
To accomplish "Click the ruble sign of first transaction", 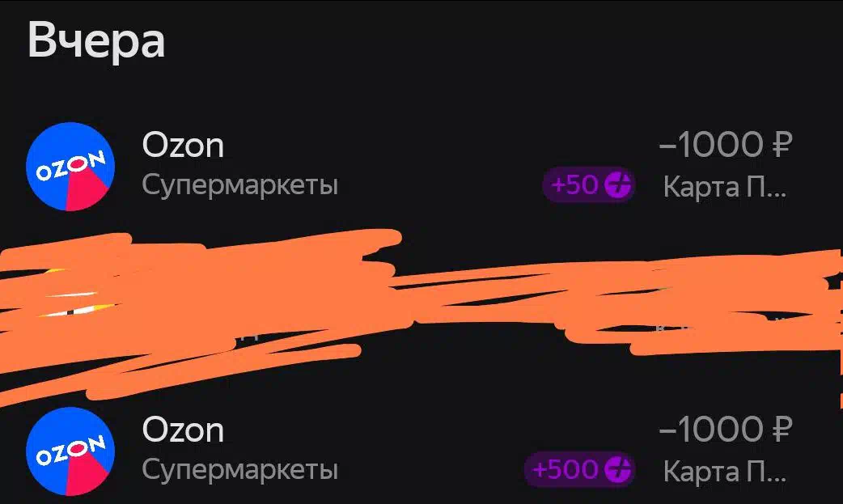I will pyautogui.click(x=782, y=144).
